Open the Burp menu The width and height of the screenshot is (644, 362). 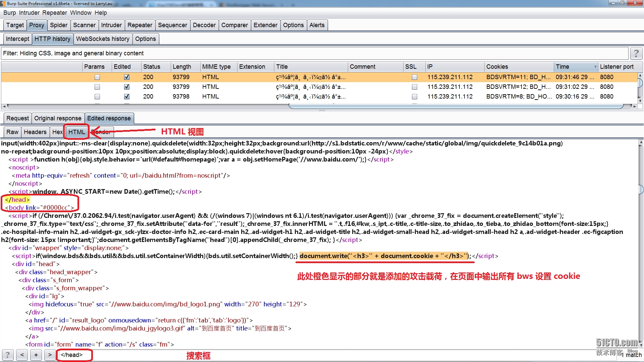(x=10, y=13)
